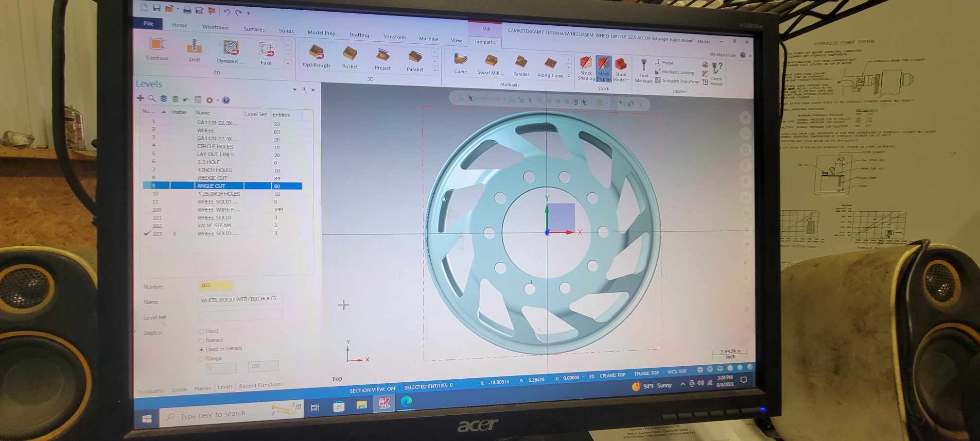The width and height of the screenshot is (980, 441).
Task: Redo the last undone action
Action: point(238,13)
